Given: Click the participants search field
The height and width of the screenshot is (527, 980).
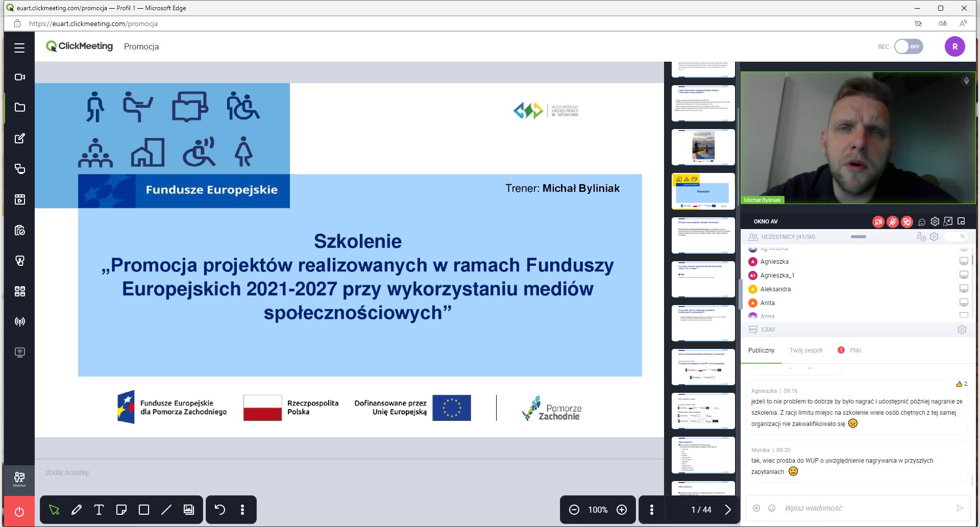Looking at the screenshot, I should click(956, 237).
